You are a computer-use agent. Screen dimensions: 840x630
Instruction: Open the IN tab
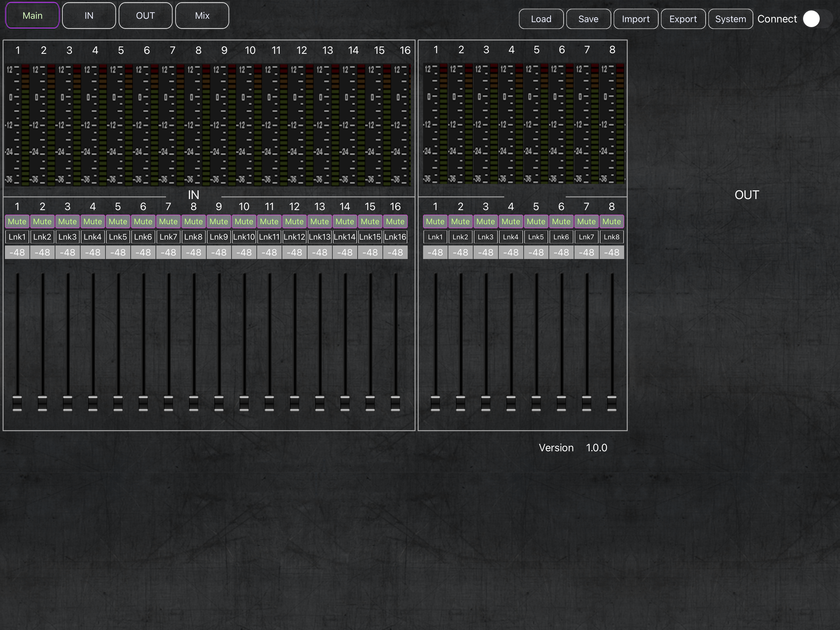tap(89, 16)
